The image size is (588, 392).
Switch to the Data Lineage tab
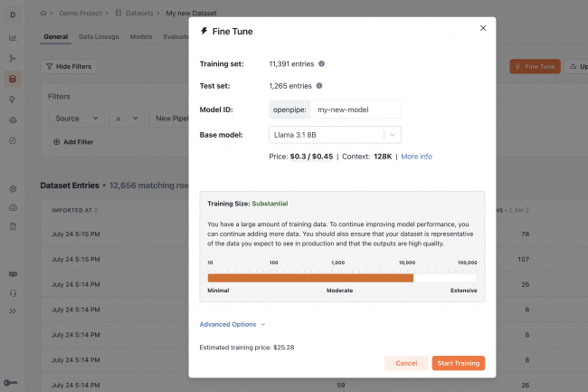pos(99,37)
